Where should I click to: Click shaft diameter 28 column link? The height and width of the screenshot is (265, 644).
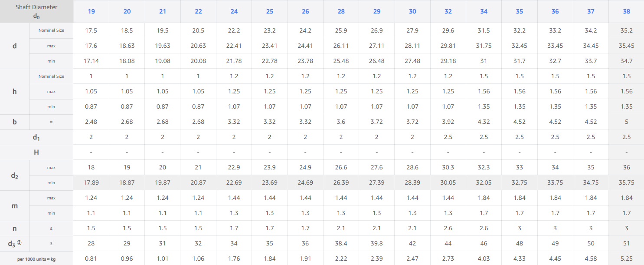(x=341, y=11)
